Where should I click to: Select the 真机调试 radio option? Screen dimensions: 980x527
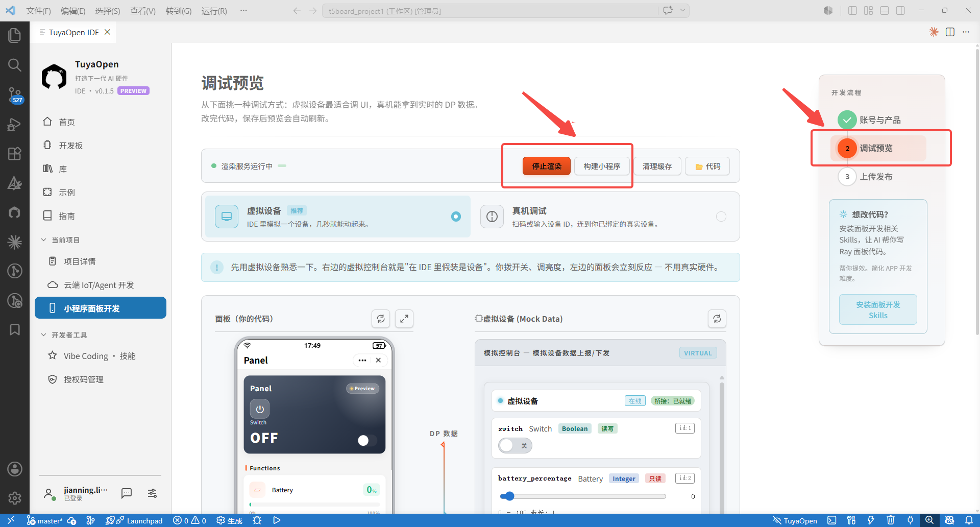point(721,217)
